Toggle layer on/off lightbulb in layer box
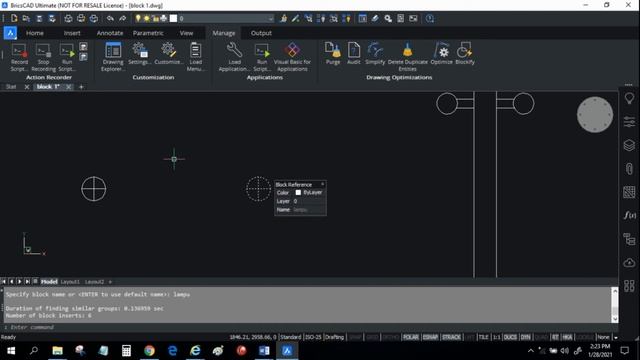 point(138,18)
